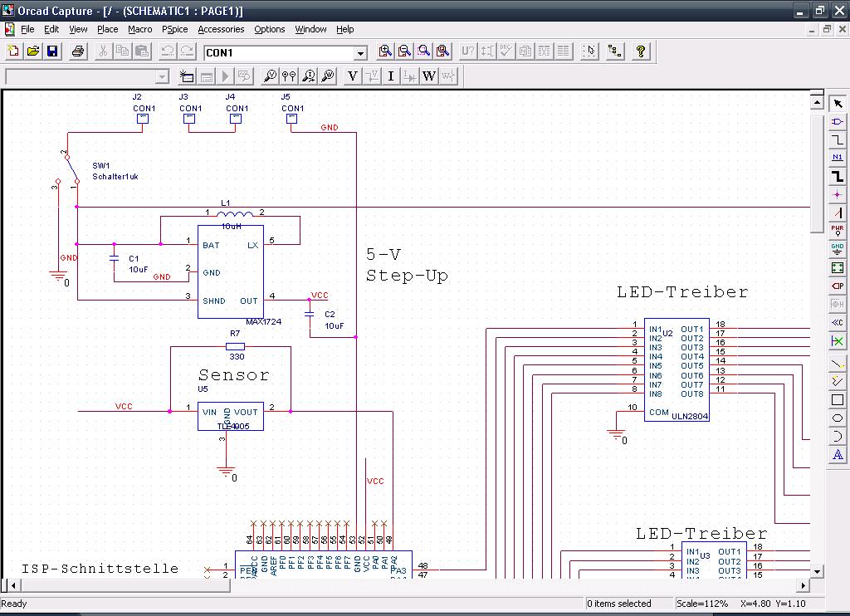
Task: Toggle the current I bias display button
Action: point(391,76)
